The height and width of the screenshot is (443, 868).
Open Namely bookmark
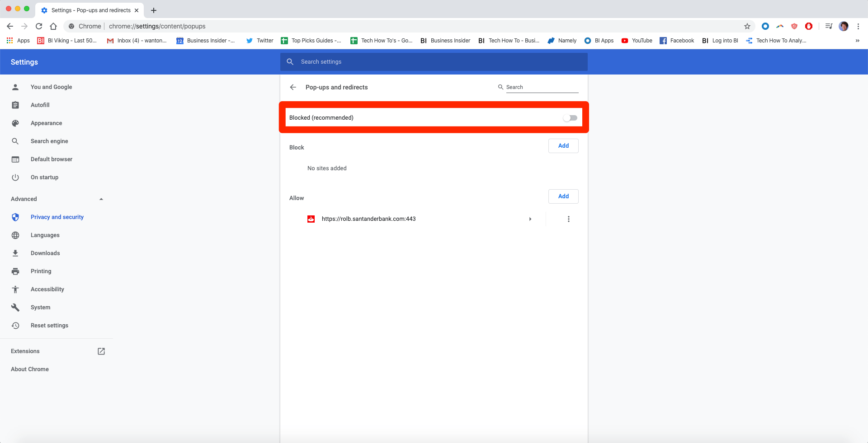[562, 41]
